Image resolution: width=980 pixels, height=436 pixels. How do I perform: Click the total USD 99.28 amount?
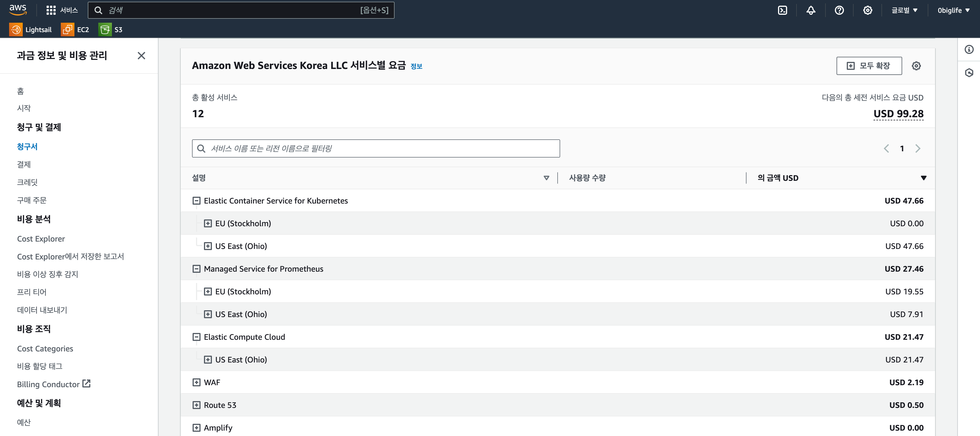point(898,114)
